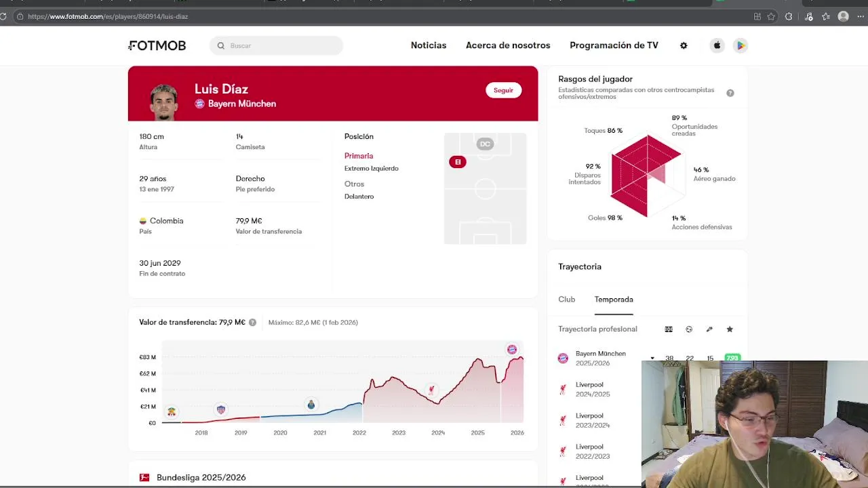Focus the Buscar search field
868x488 pixels.
(276, 45)
